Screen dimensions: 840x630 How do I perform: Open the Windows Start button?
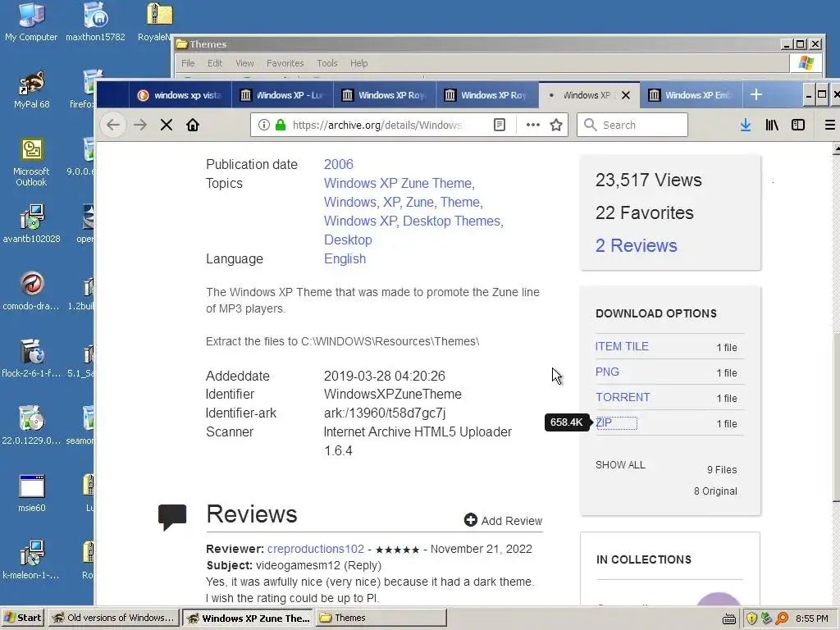coord(22,619)
